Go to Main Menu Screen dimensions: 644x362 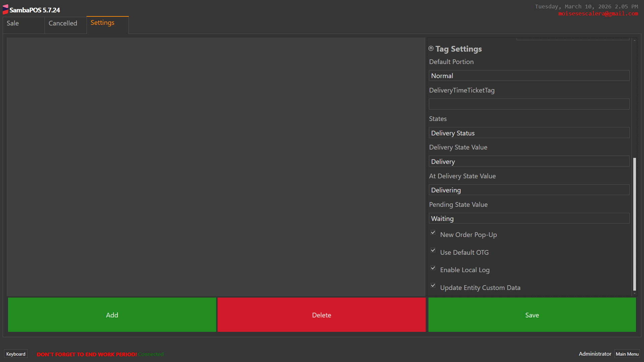[627, 354]
